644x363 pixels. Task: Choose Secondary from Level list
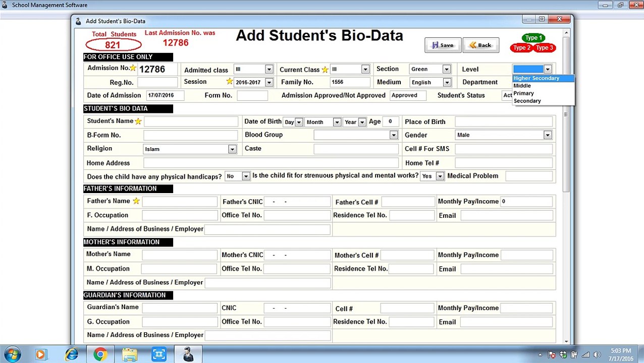coord(527,101)
